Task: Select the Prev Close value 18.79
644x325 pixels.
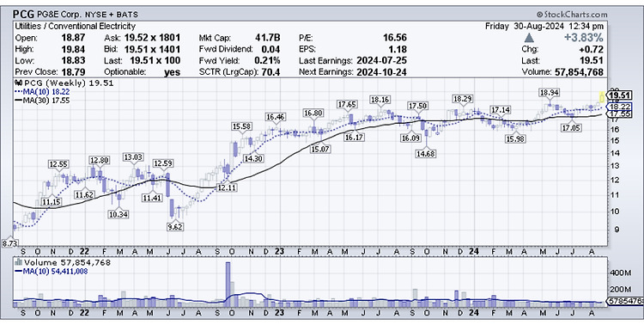Action: click(73, 72)
